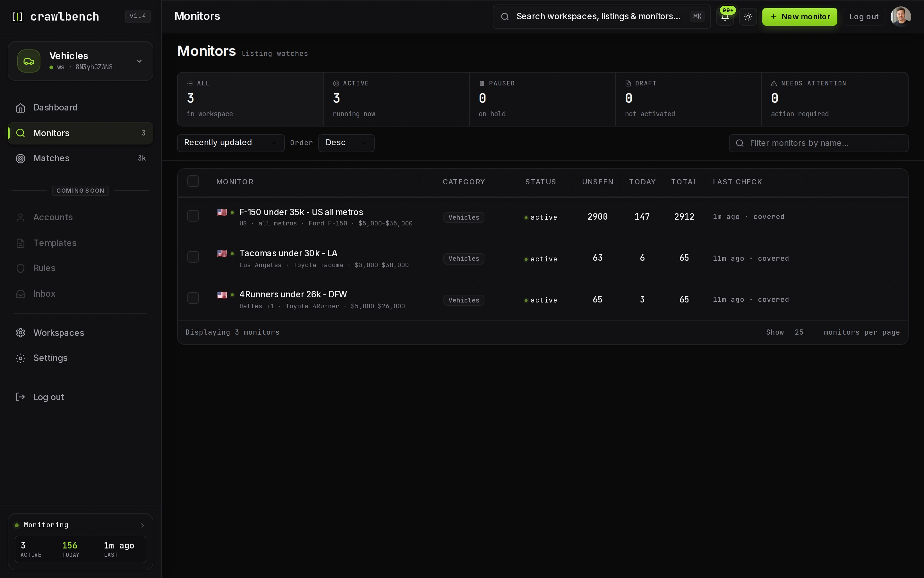Filter by the Draft monitors stat tab
The image size is (924, 578).
pyautogui.click(x=689, y=99)
